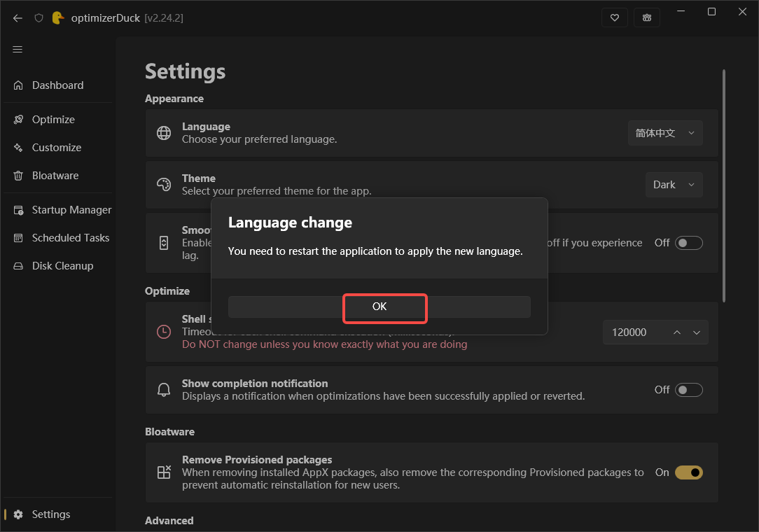Viewport: 759px width, 532px height.
Task: Click the Settings page heading
Action: [x=185, y=71]
